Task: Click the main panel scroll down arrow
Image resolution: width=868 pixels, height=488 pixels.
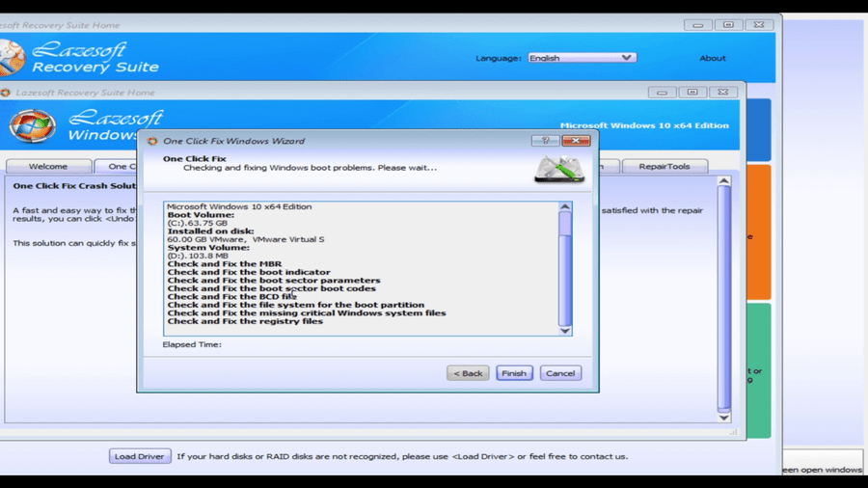Action: tap(724, 418)
